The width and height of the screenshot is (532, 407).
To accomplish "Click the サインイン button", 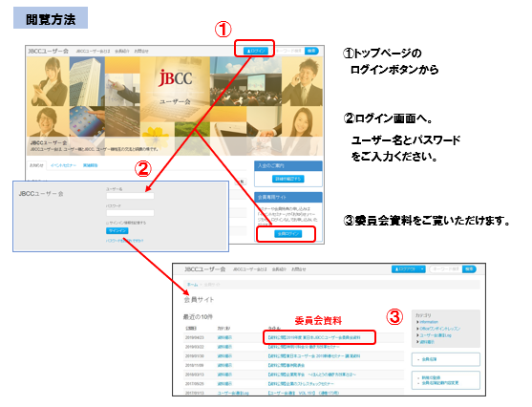I will point(117,231).
